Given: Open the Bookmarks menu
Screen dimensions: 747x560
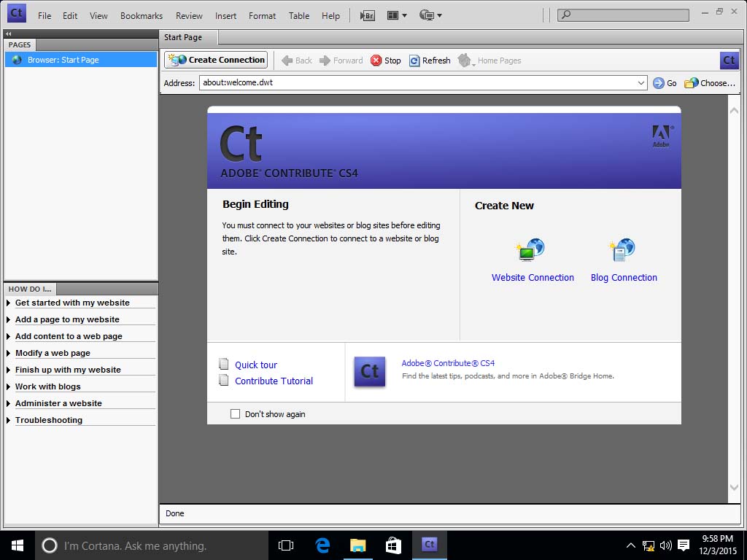Looking at the screenshot, I should (x=142, y=16).
